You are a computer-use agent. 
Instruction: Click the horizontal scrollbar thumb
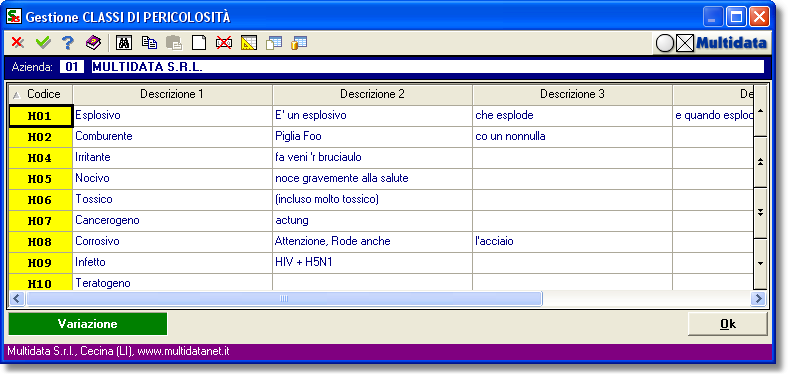click(x=284, y=299)
